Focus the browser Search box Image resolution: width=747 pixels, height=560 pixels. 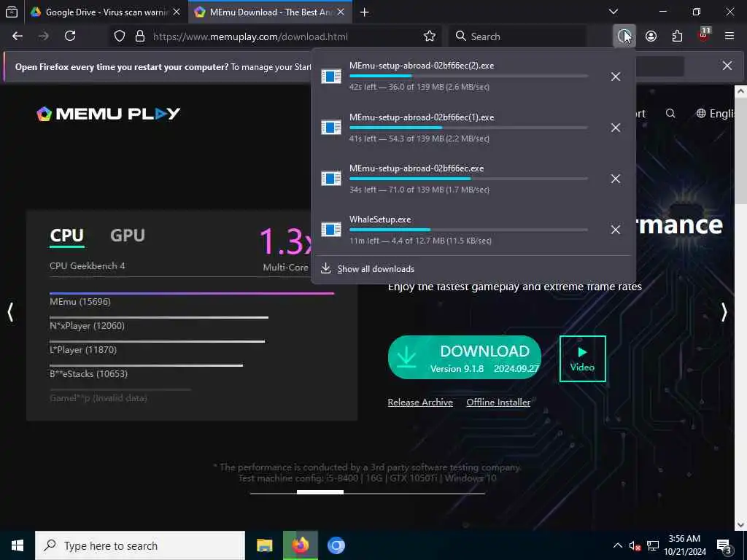[517, 36]
